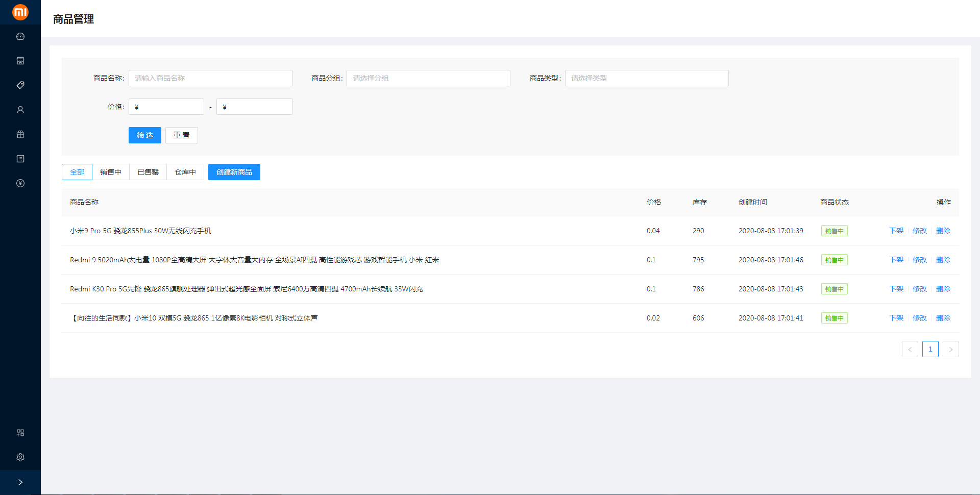
Task: Open the apps grid icon in sidebar
Action: point(20,433)
